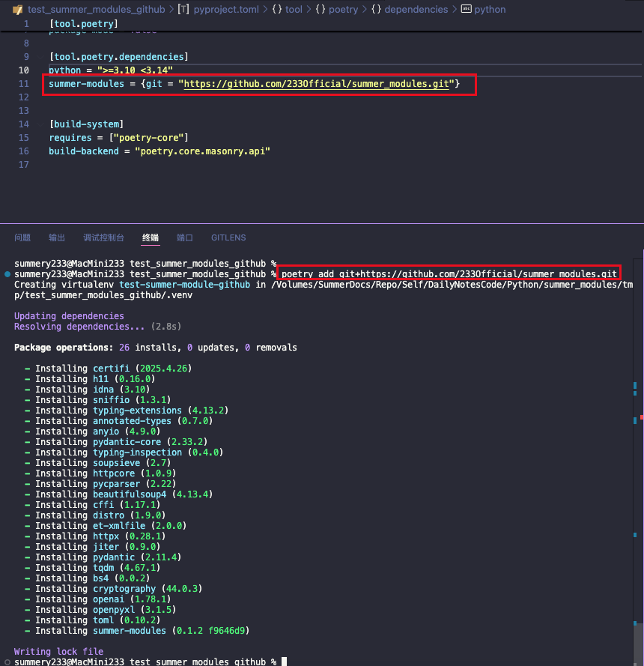Switch to the 端口 panel tab

[185, 237]
